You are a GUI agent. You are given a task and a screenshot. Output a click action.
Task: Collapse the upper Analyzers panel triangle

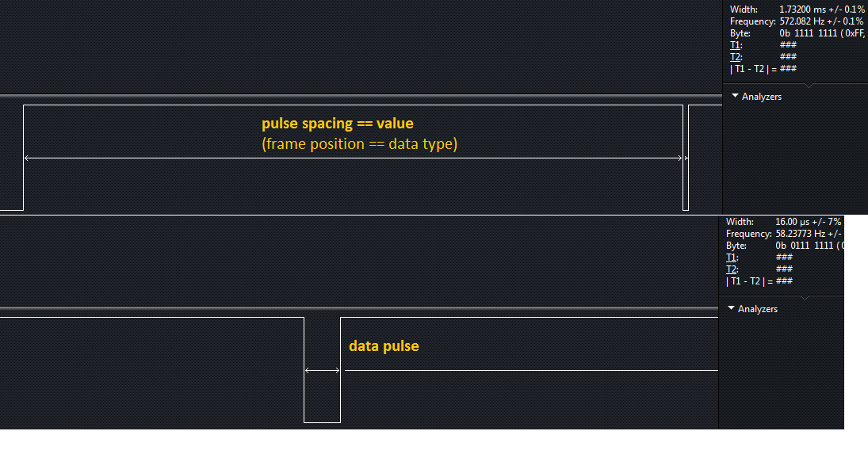pos(735,96)
